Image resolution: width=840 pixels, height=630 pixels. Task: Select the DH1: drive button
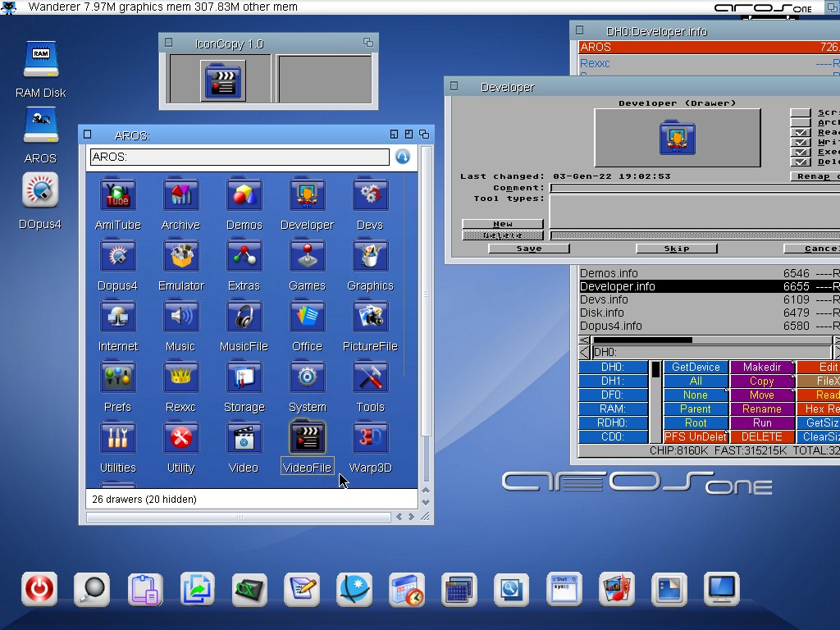[x=612, y=381]
